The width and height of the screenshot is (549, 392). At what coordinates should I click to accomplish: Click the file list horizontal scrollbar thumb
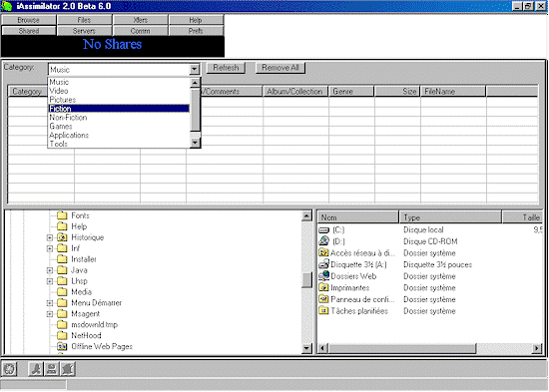(x=402, y=348)
